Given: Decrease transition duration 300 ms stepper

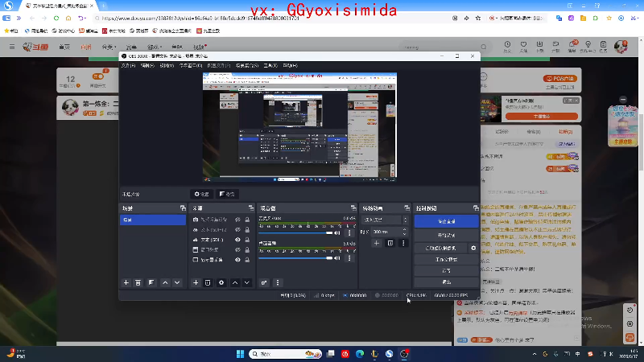Looking at the screenshot, I should point(405,234).
